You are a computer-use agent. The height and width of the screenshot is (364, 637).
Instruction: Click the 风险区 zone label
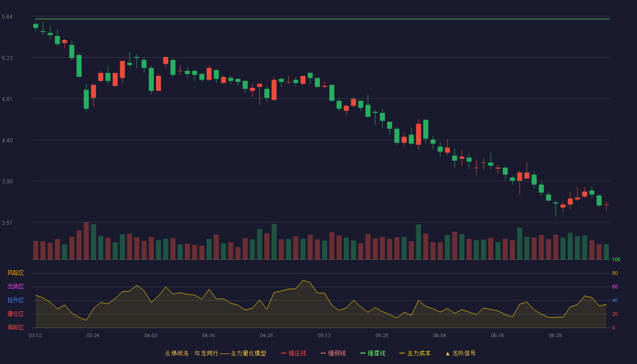(x=15, y=273)
